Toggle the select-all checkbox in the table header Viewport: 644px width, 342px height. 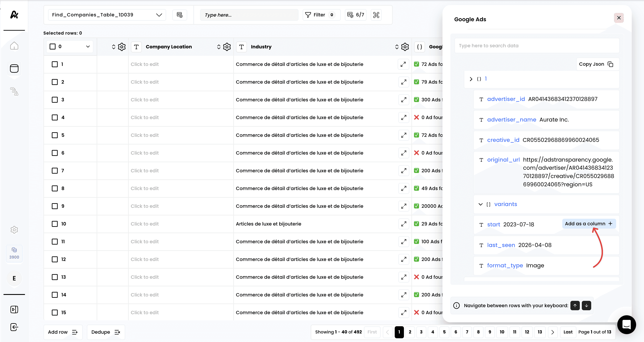pos(53,46)
